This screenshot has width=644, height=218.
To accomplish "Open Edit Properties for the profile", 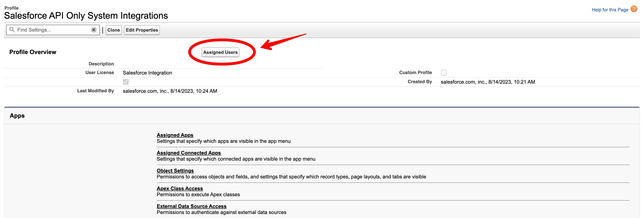I will pos(142,30).
